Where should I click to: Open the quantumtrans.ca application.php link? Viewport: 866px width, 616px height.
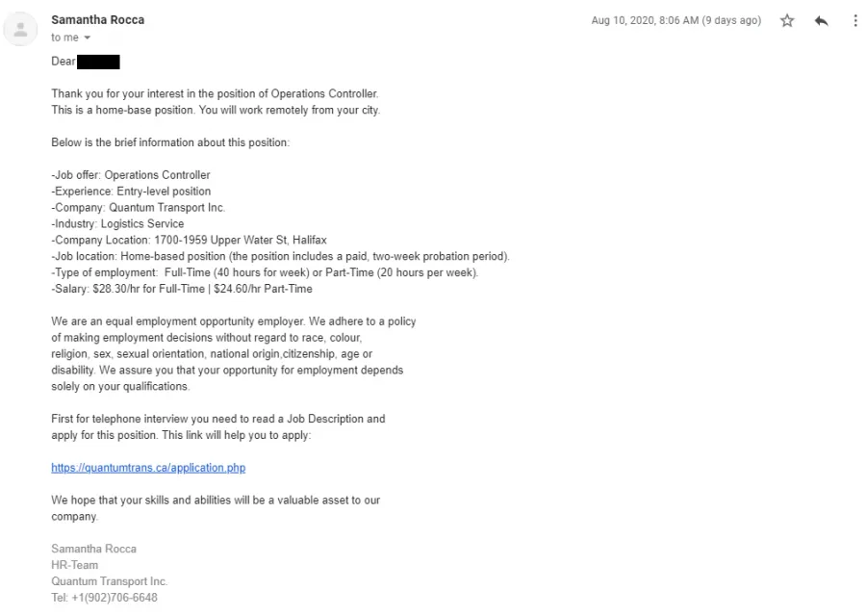coord(148,468)
